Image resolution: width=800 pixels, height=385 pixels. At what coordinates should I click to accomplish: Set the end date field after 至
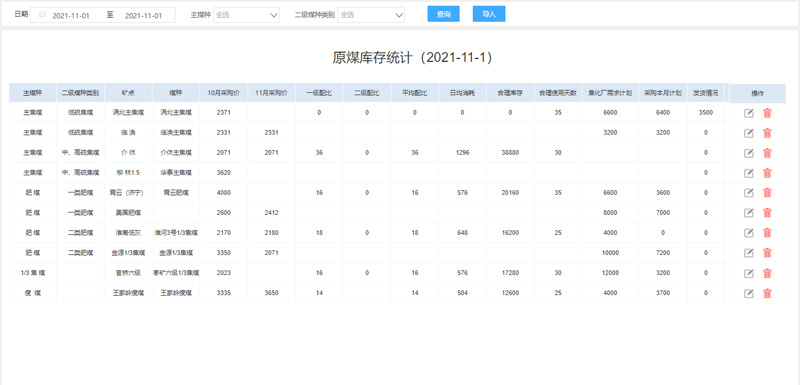point(143,15)
